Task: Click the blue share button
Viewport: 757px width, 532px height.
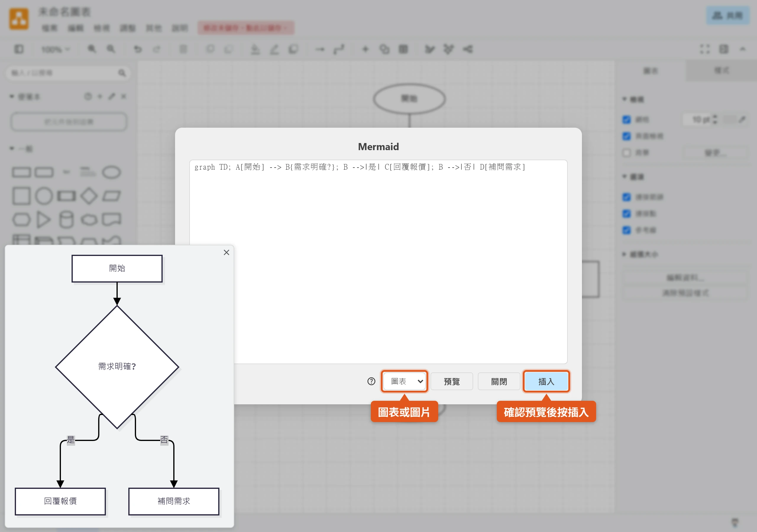Action: [728, 15]
